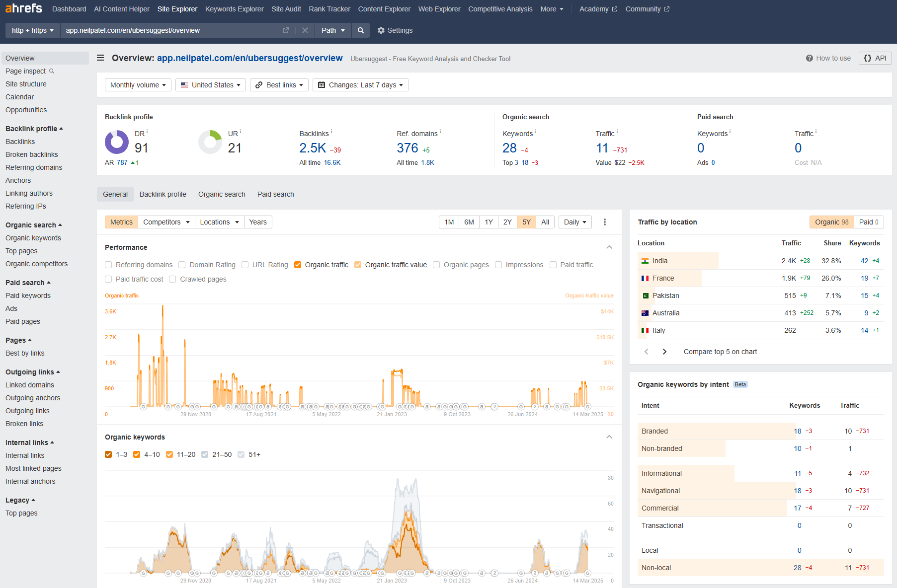
Task: Collapse the Organic keywords section chevron
Action: tap(609, 437)
